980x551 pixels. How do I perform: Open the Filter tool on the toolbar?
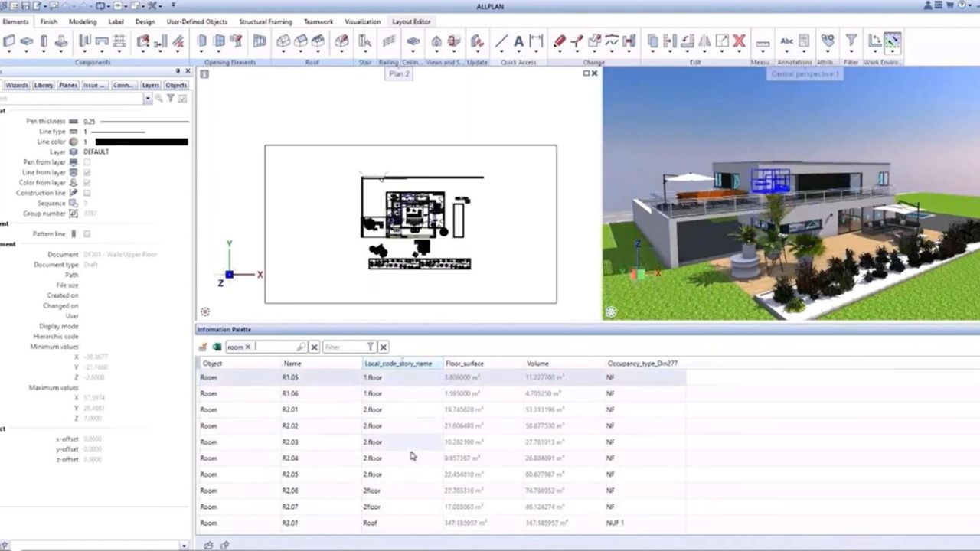(850, 42)
